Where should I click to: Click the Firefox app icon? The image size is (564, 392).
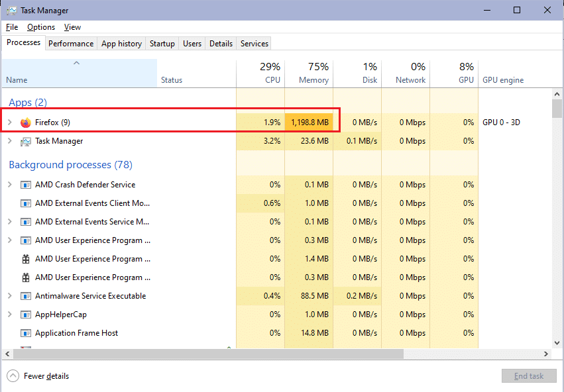pyautogui.click(x=26, y=122)
